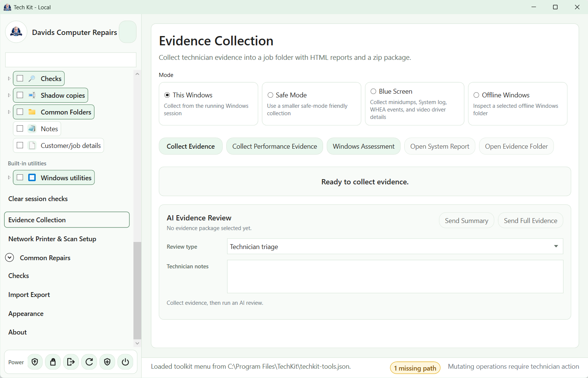Click the Technician notes text area
588x378 pixels.
point(395,277)
